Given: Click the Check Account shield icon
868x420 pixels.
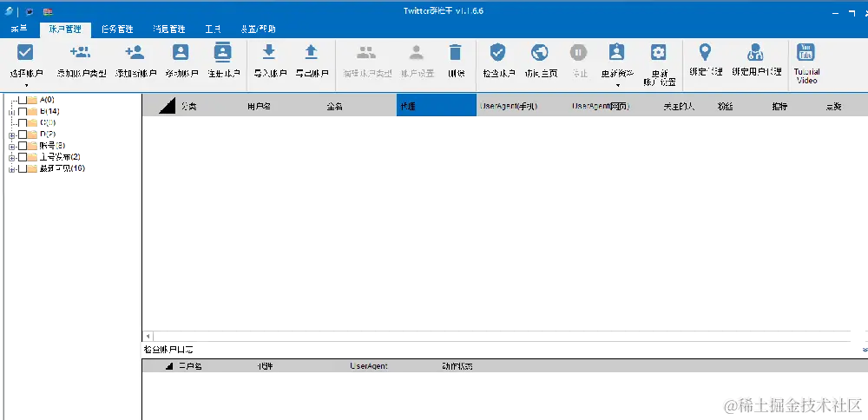Looking at the screenshot, I should pyautogui.click(x=497, y=53).
